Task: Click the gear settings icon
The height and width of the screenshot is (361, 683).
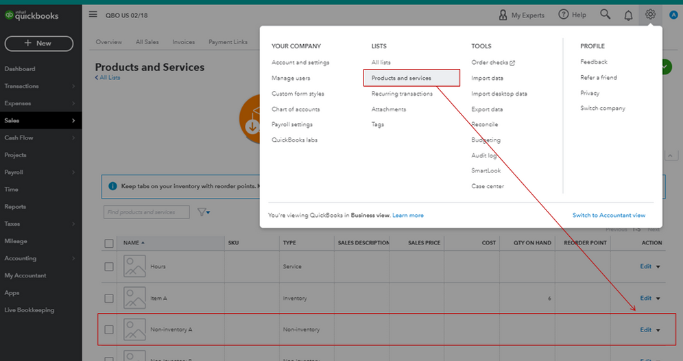Action: tap(650, 14)
